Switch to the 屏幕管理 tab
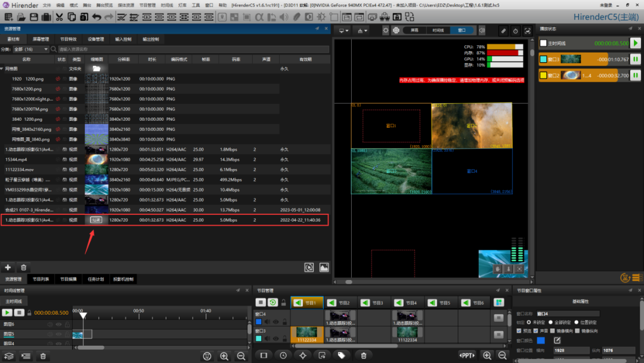 coord(41,39)
